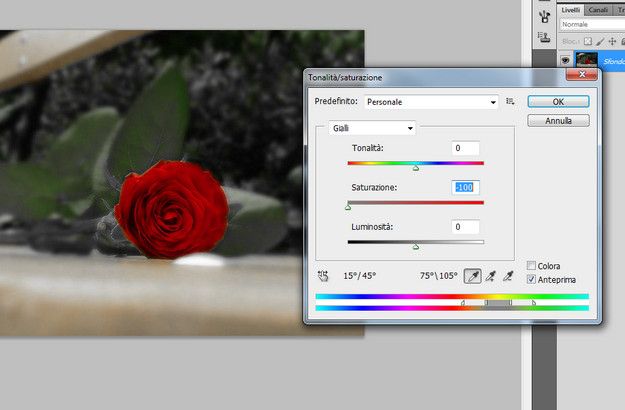
Task: Open the clone source panel icon
Action: pyautogui.click(x=544, y=38)
